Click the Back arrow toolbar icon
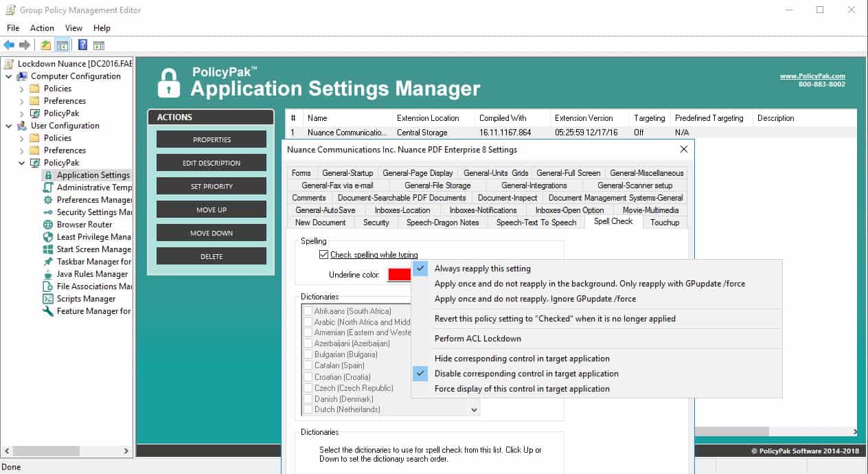The width and height of the screenshot is (868, 474). (x=9, y=45)
